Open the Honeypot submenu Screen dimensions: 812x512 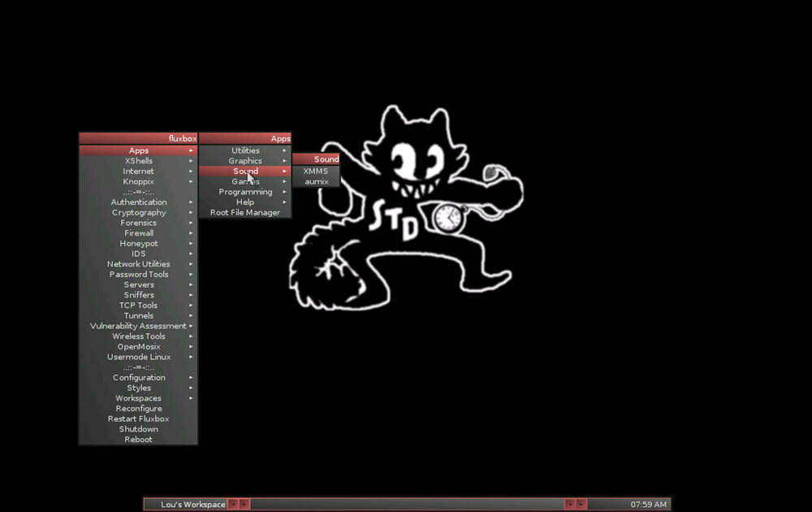[138, 244]
